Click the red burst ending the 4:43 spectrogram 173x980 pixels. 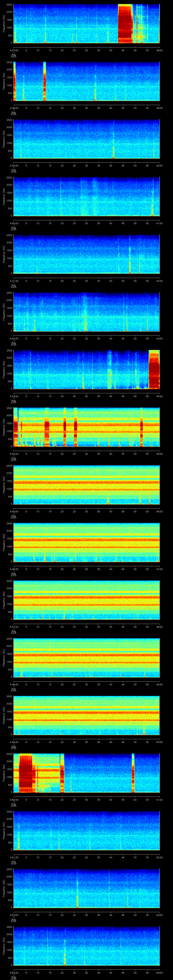[154, 369]
